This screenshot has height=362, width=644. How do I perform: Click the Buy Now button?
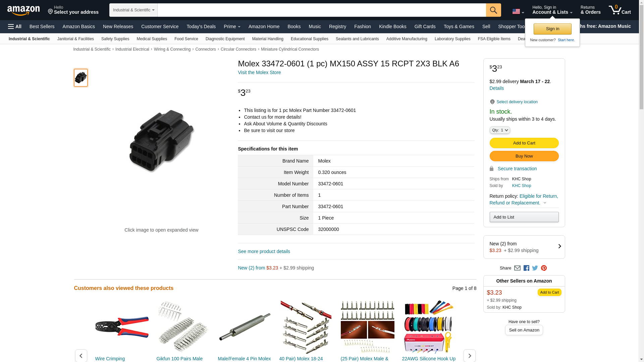[524, 156]
